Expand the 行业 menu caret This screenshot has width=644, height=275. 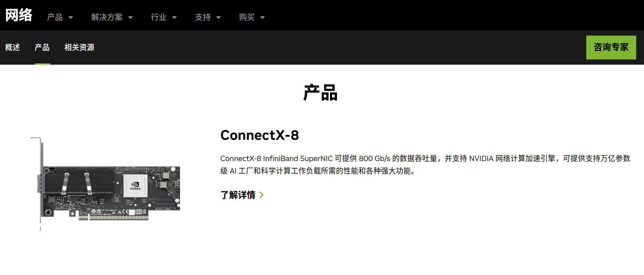pos(174,18)
